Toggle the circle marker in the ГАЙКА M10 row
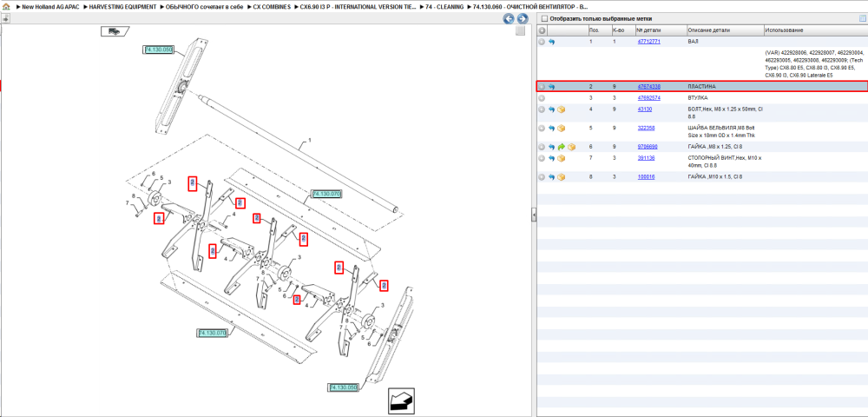 pos(542,177)
